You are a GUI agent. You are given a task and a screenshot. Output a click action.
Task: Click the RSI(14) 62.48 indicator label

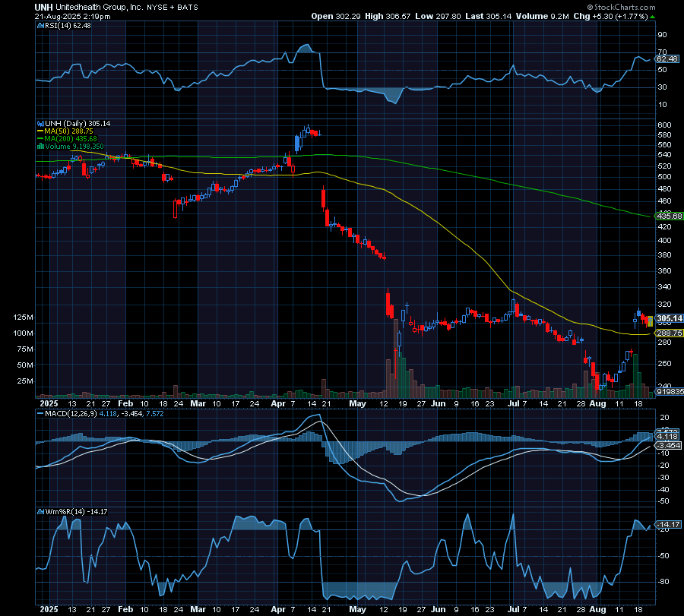click(68, 26)
